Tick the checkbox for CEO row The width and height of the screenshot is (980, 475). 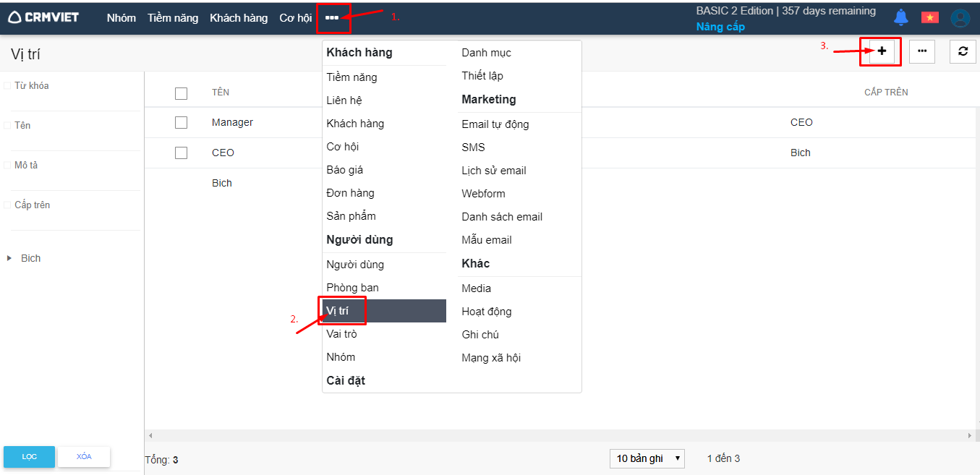182,153
